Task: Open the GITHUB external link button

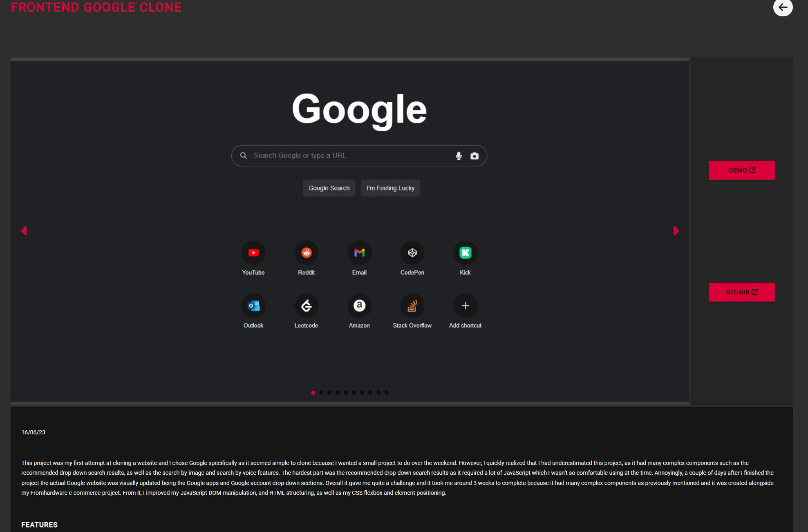Action: 742,292
